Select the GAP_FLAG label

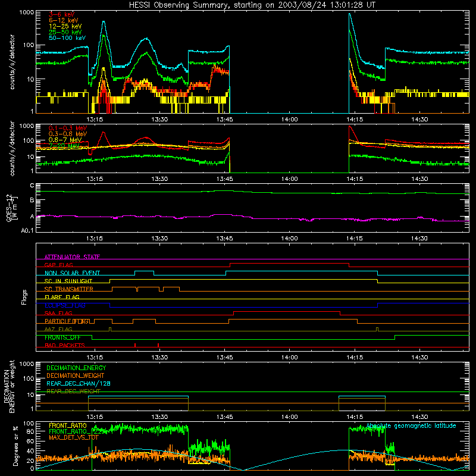58,265
